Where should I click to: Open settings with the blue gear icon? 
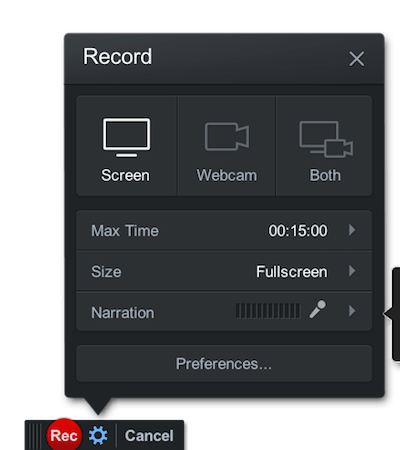[x=98, y=435]
